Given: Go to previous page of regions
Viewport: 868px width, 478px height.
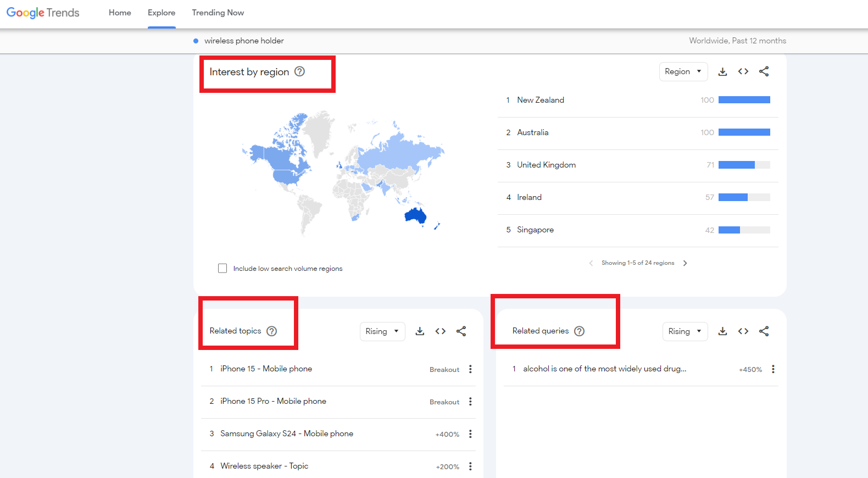Looking at the screenshot, I should pyautogui.click(x=591, y=263).
